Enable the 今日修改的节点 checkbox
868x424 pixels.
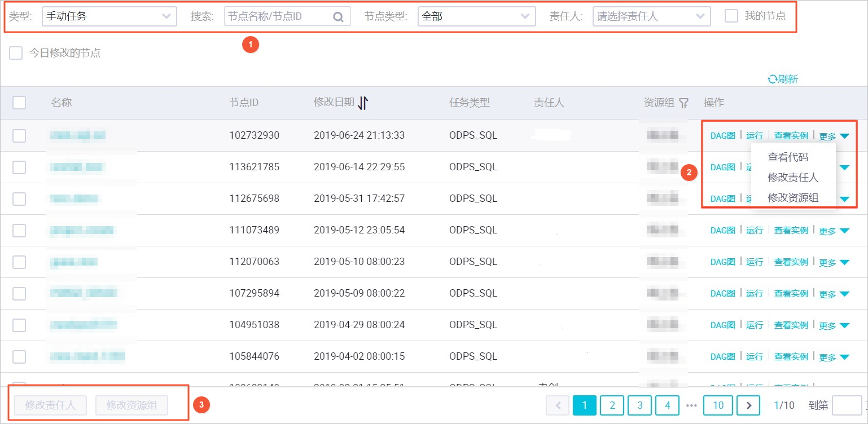pyautogui.click(x=16, y=53)
